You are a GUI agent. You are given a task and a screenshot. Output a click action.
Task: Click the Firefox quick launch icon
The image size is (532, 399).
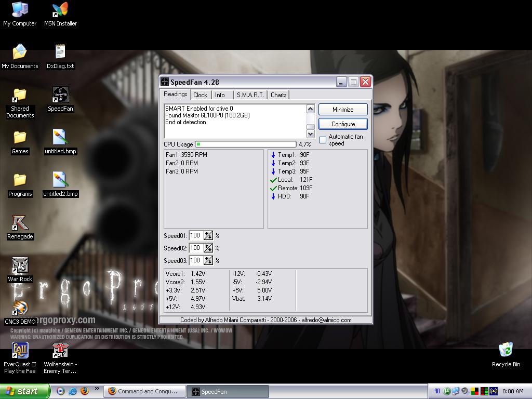(84, 391)
